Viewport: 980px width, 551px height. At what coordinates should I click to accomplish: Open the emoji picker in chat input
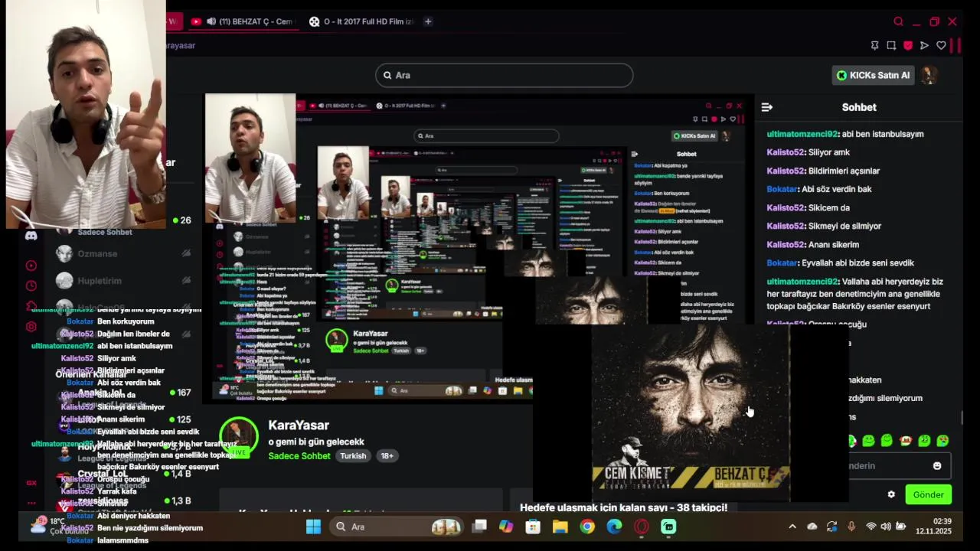(937, 466)
